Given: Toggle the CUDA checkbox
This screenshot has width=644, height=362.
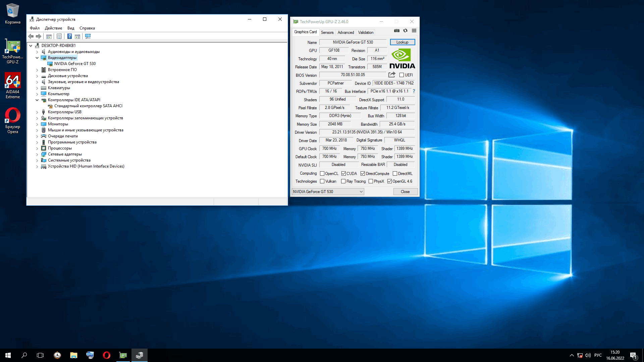Looking at the screenshot, I should pos(343,174).
